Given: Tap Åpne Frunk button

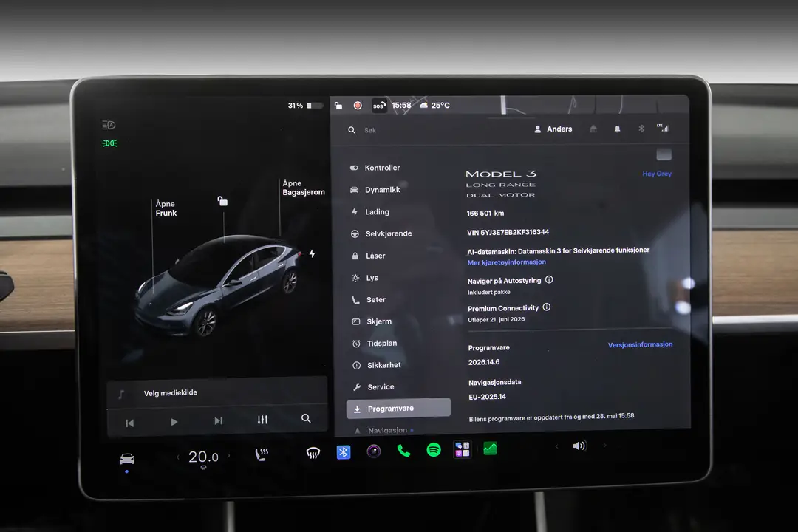Looking at the screenshot, I should pos(166,208).
